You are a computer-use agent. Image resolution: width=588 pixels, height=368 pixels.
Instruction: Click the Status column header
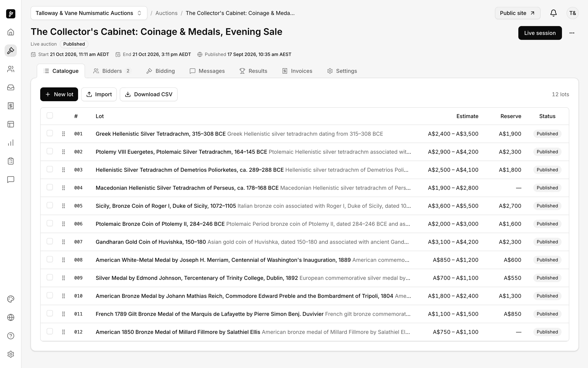547,116
